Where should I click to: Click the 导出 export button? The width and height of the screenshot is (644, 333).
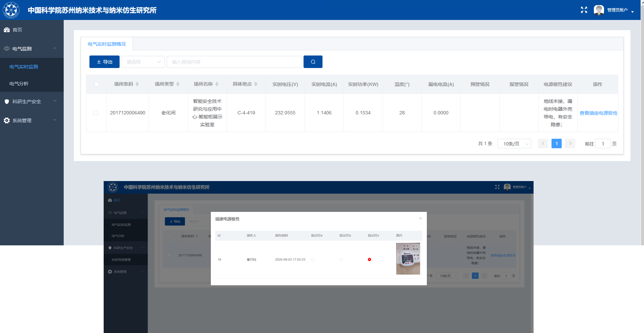104,62
